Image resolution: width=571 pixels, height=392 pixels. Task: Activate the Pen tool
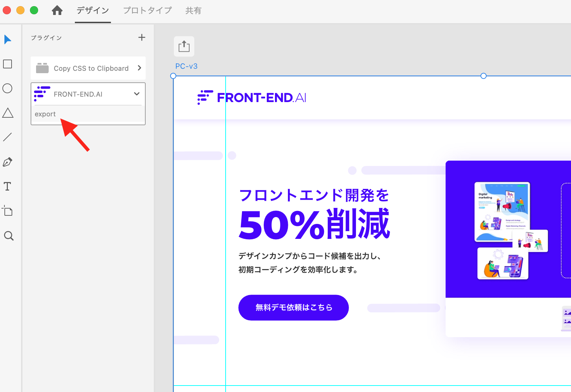click(x=7, y=162)
